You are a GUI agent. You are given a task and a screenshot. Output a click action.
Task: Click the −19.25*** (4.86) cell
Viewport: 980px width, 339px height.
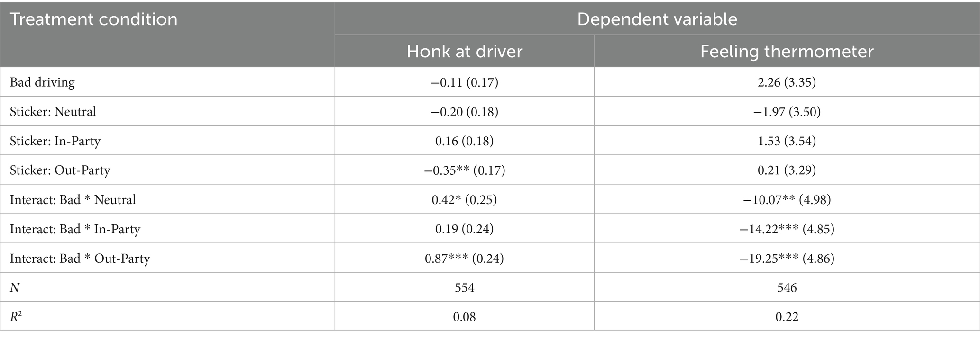pyautogui.click(x=787, y=259)
